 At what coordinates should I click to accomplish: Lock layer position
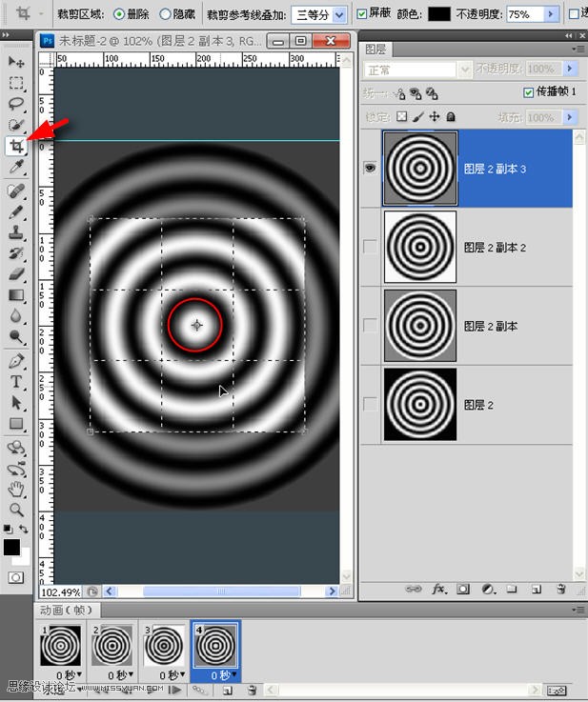[x=435, y=117]
